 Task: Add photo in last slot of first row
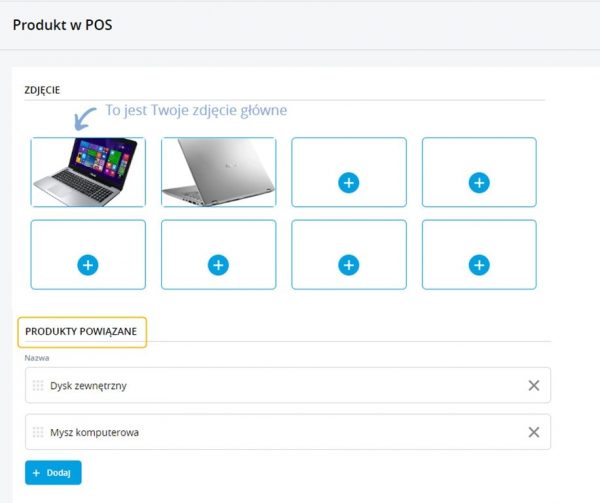point(479,183)
